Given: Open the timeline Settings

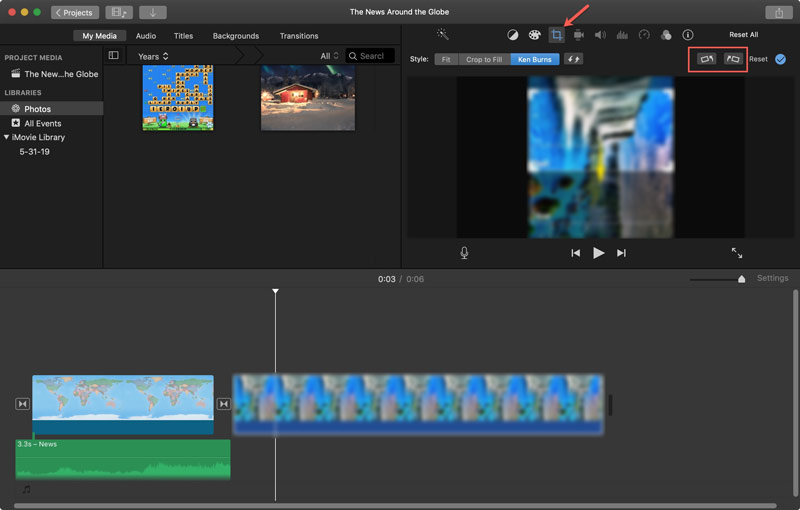Looking at the screenshot, I should (772, 278).
